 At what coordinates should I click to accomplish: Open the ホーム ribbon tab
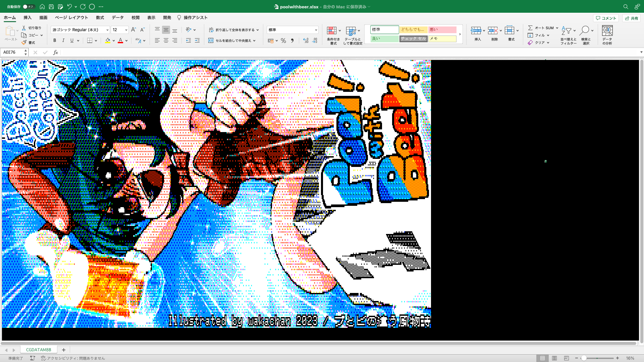[10, 18]
